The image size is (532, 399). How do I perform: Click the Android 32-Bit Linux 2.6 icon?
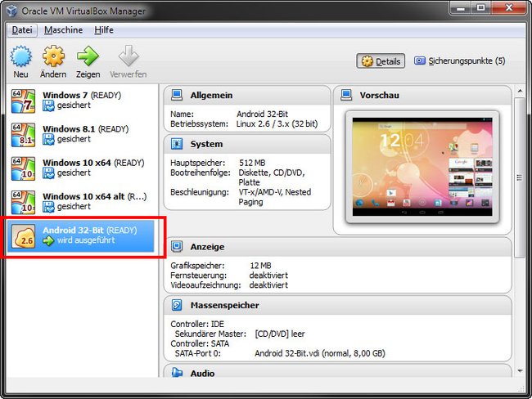click(23, 236)
